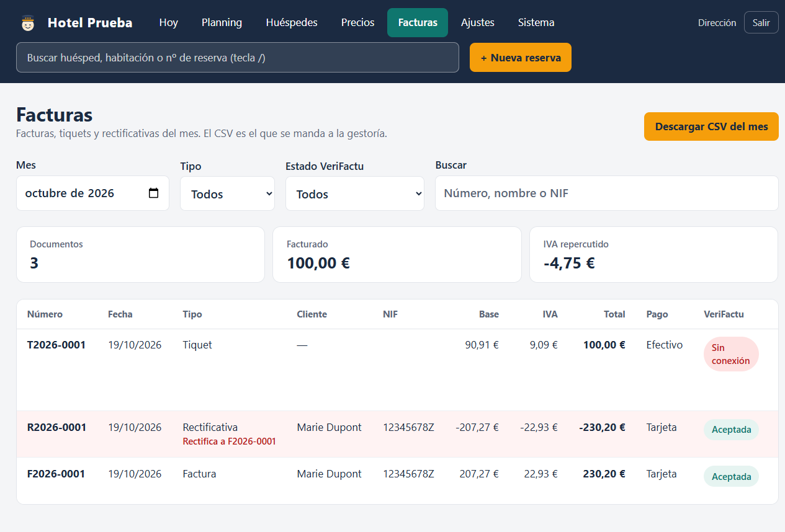The height and width of the screenshot is (532, 785).
Task: Click the -230,20 € total amount
Action: pyautogui.click(x=602, y=427)
